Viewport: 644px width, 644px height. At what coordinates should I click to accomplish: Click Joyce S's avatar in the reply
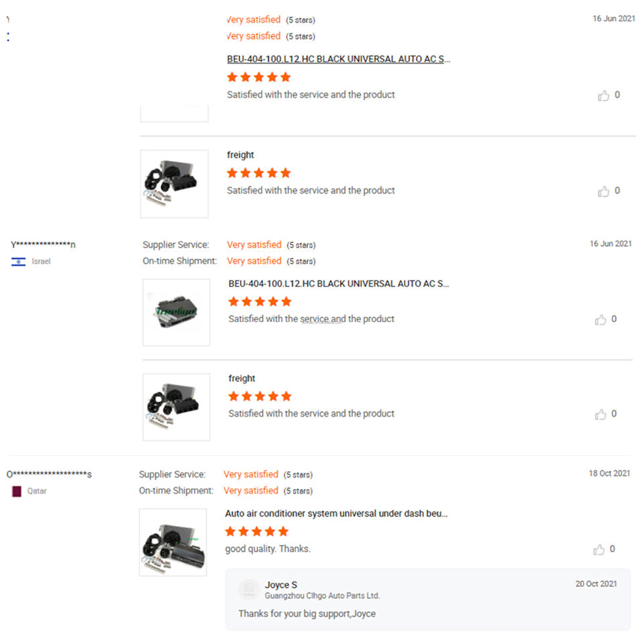pyautogui.click(x=249, y=589)
